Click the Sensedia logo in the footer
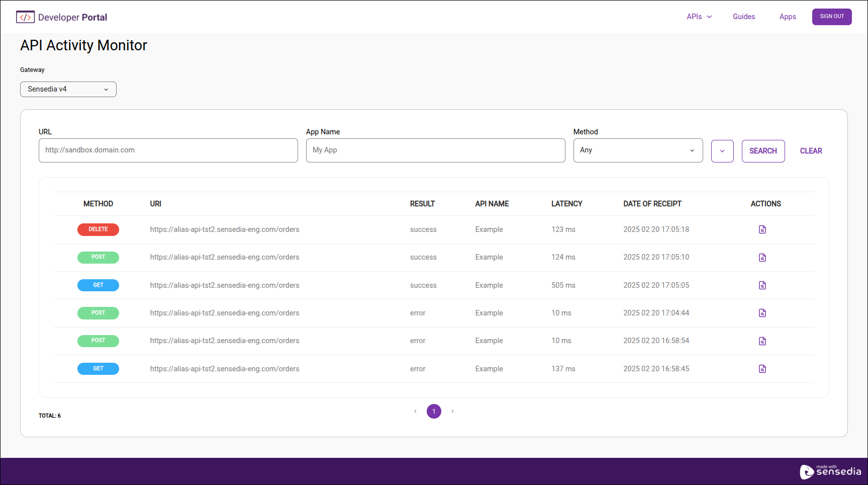 [831, 471]
